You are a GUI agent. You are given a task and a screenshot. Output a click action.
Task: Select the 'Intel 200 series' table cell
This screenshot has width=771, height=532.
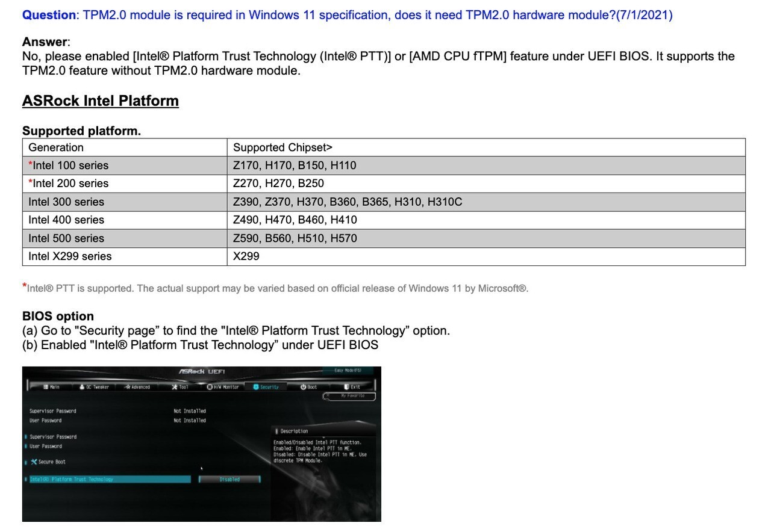coord(125,184)
